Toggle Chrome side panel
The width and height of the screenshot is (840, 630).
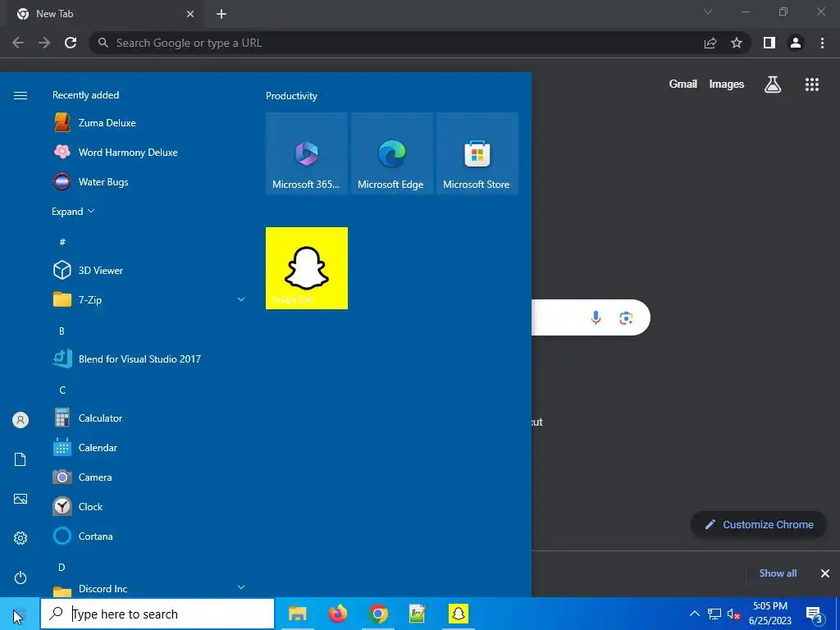[769, 43]
